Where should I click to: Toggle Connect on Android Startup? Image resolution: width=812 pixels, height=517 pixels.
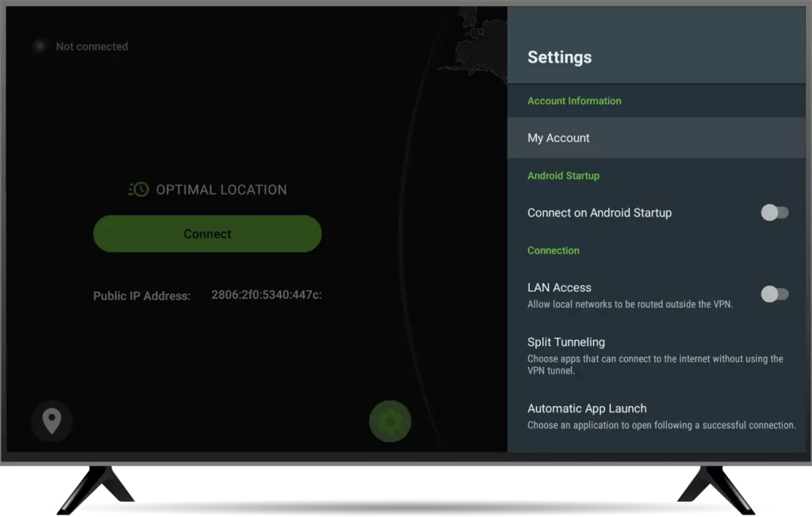point(775,213)
